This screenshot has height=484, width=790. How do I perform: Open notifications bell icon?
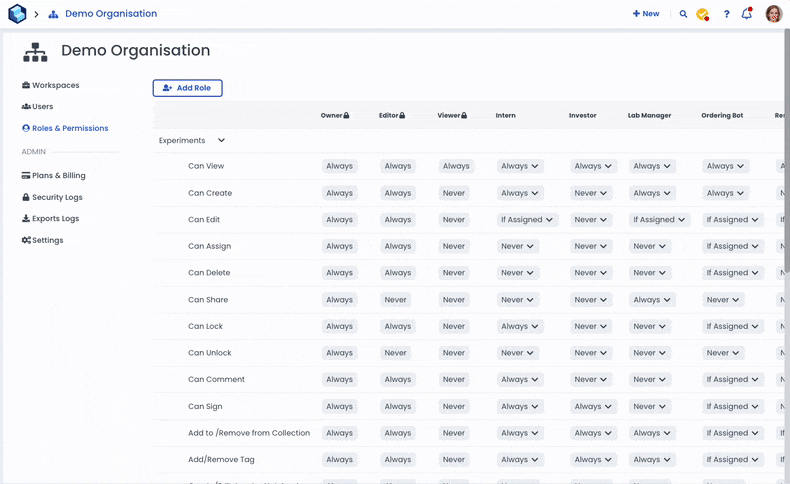tap(746, 14)
